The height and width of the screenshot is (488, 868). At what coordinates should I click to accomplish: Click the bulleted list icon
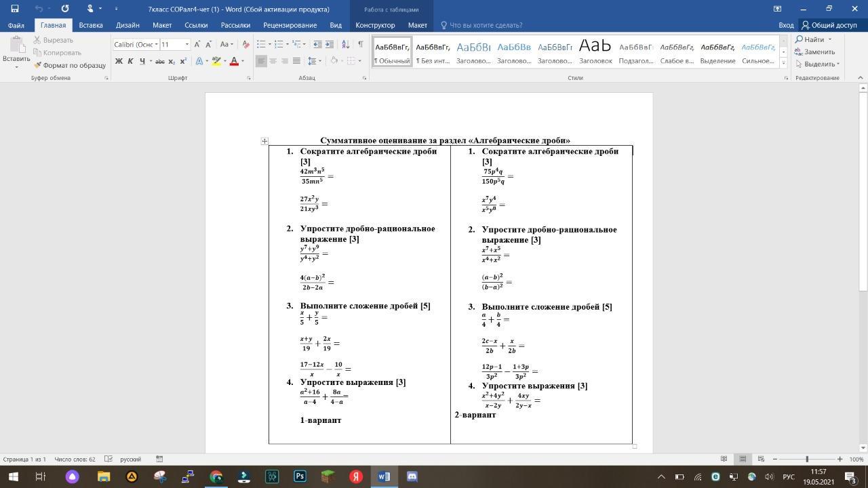point(261,44)
